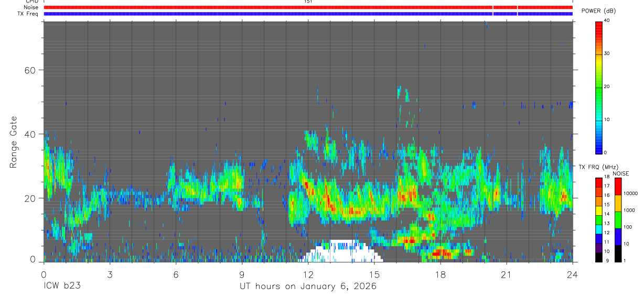Click the blue 10–100 swatch in NOISE legend
The image size is (644, 297).
pos(618,236)
